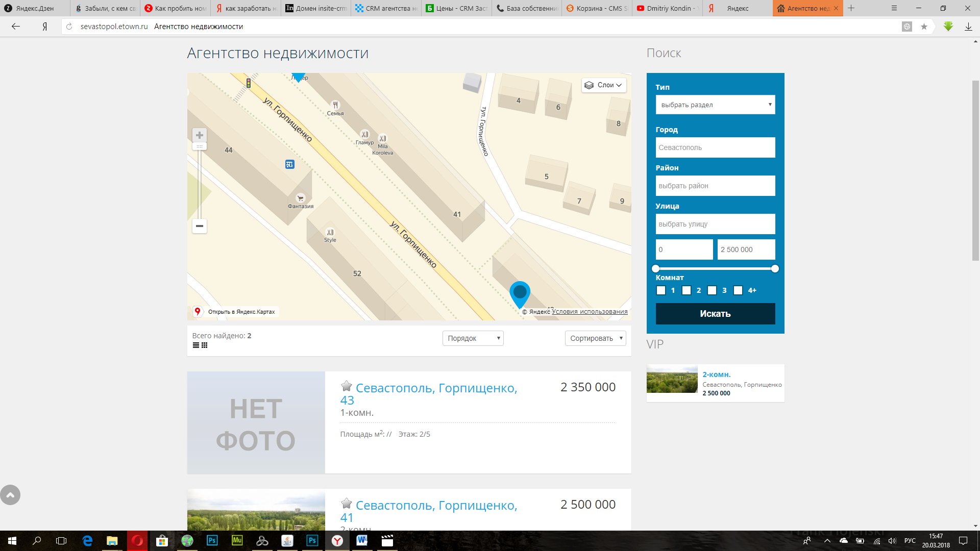Open File Explorer from taskbar
The height and width of the screenshot is (551, 980).
click(x=112, y=541)
